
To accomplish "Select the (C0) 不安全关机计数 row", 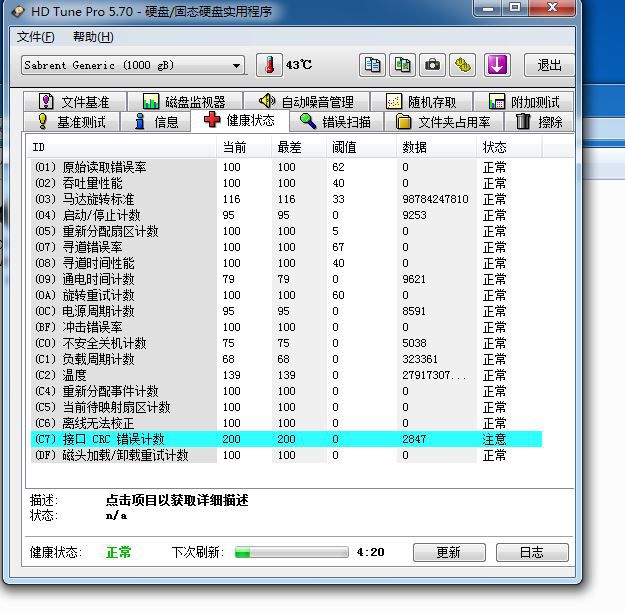I will pos(286,343).
